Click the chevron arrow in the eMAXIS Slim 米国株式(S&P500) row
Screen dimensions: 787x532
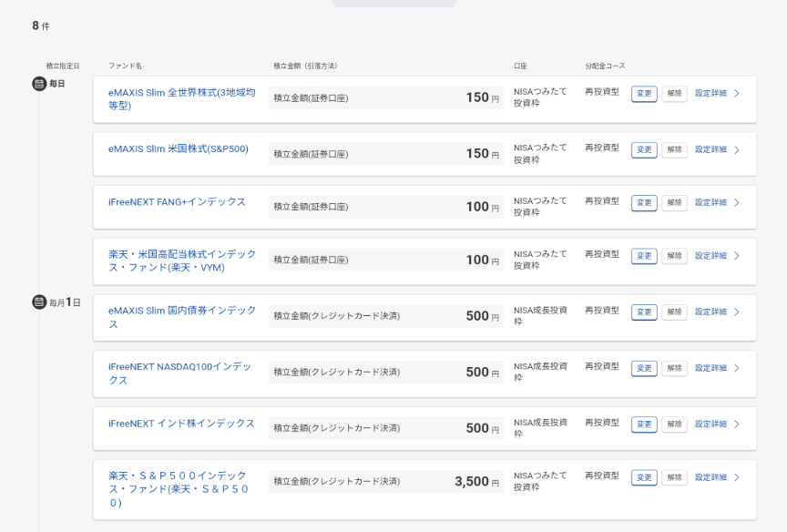[x=736, y=149]
